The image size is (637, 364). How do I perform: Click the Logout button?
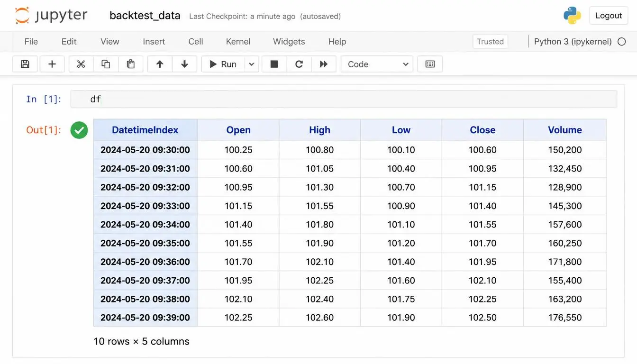pos(609,16)
